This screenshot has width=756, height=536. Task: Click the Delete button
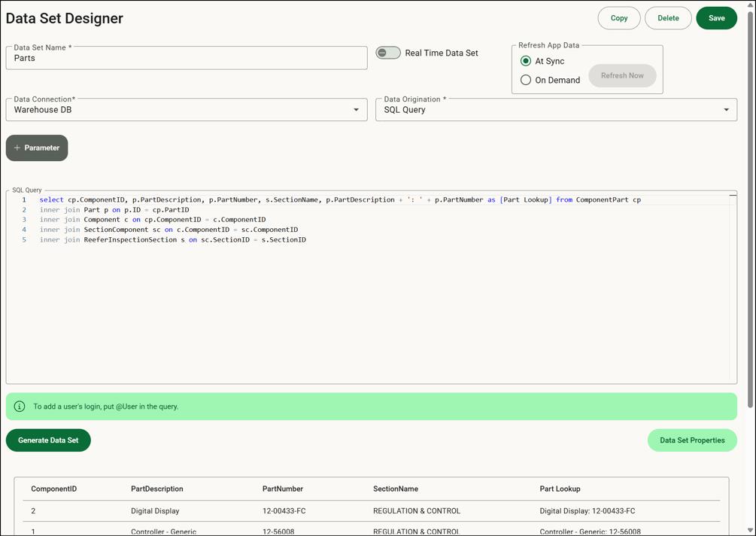click(x=668, y=17)
